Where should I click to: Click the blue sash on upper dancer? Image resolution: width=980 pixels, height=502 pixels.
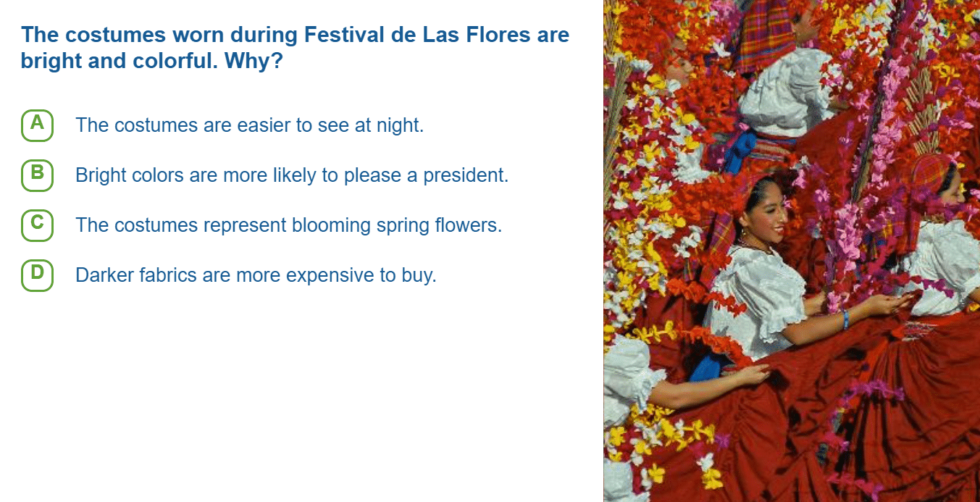click(740, 151)
